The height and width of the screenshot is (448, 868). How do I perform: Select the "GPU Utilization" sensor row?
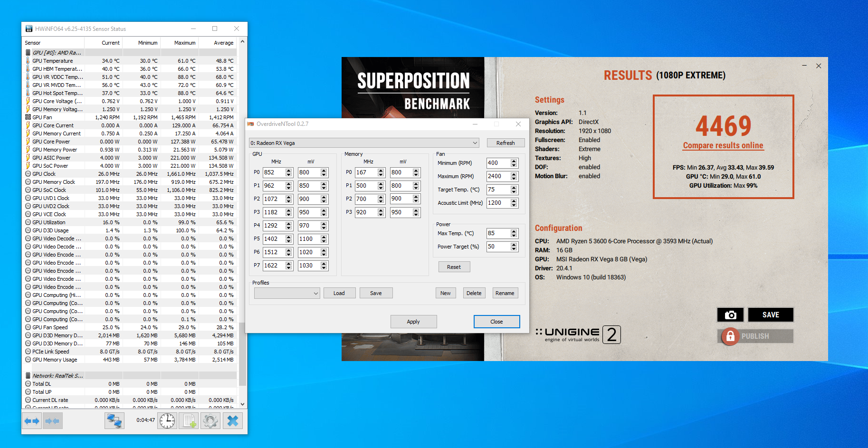(130, 222)
